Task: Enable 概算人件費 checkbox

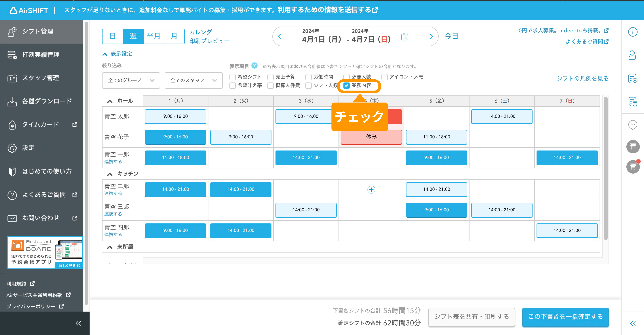Action: [271, 86]
